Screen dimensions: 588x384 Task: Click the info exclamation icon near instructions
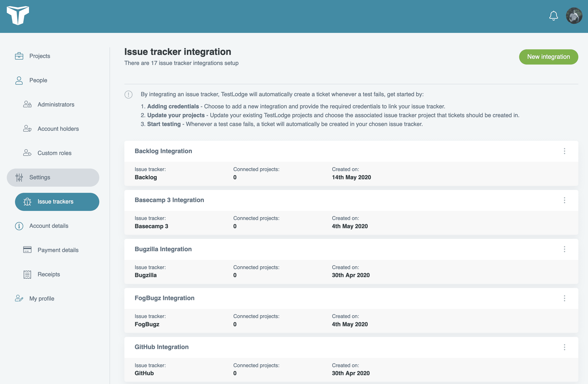(x=128, y=94)
